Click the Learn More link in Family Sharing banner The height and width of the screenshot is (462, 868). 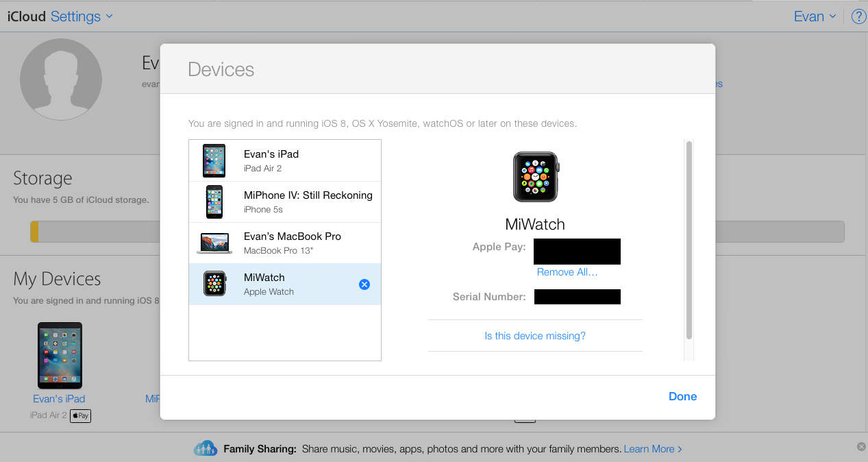653,449
